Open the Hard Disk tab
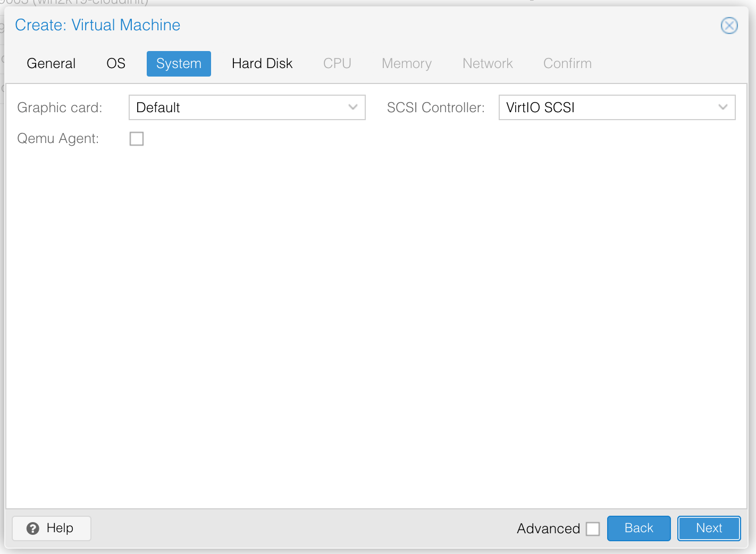The height and width of the screenshot is (554, 756). (x=262, y=63)
